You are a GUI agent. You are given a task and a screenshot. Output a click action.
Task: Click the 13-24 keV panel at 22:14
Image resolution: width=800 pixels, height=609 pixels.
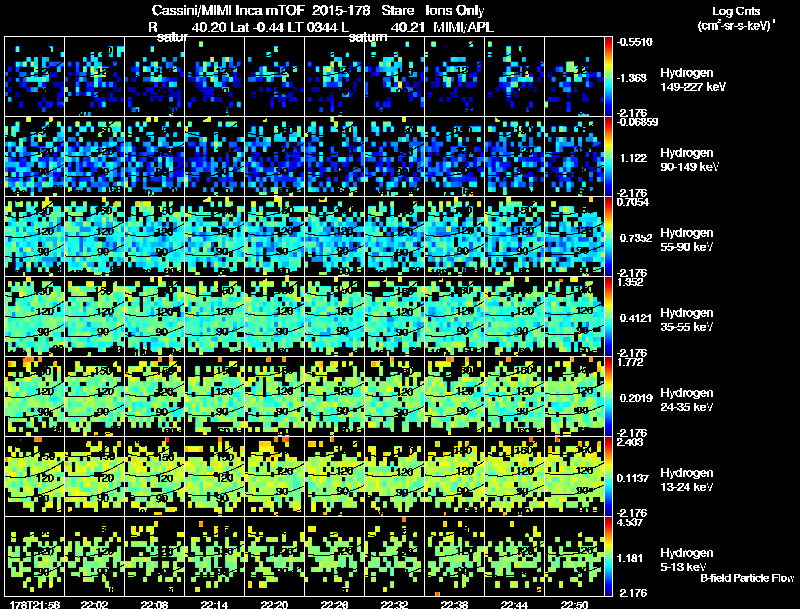215,476
